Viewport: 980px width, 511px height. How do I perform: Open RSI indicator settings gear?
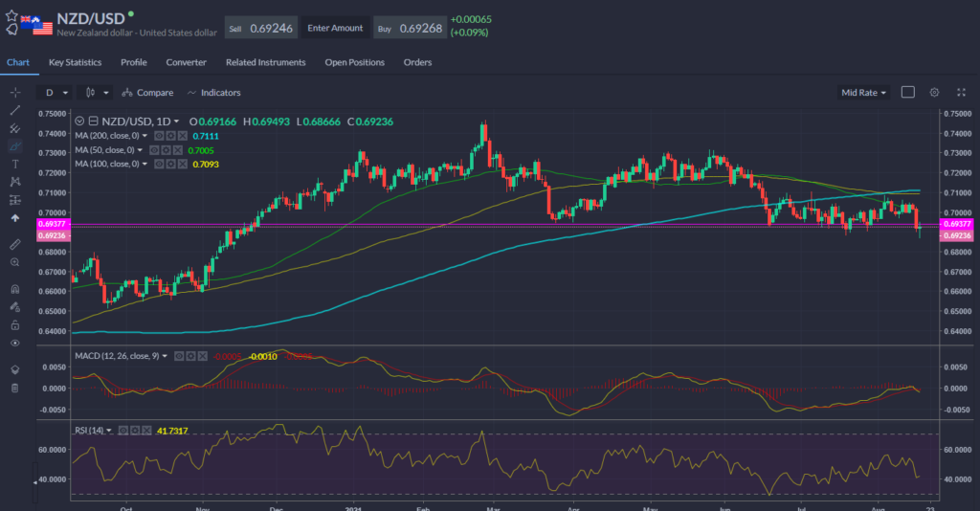135,431
